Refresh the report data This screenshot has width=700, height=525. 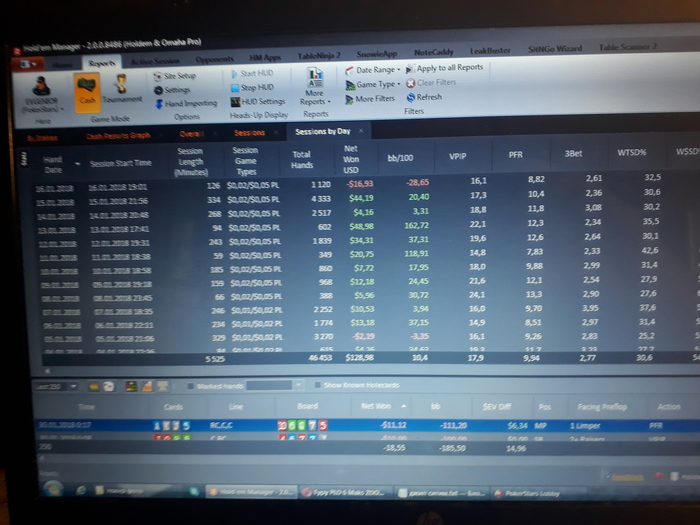tap(424, 97)
